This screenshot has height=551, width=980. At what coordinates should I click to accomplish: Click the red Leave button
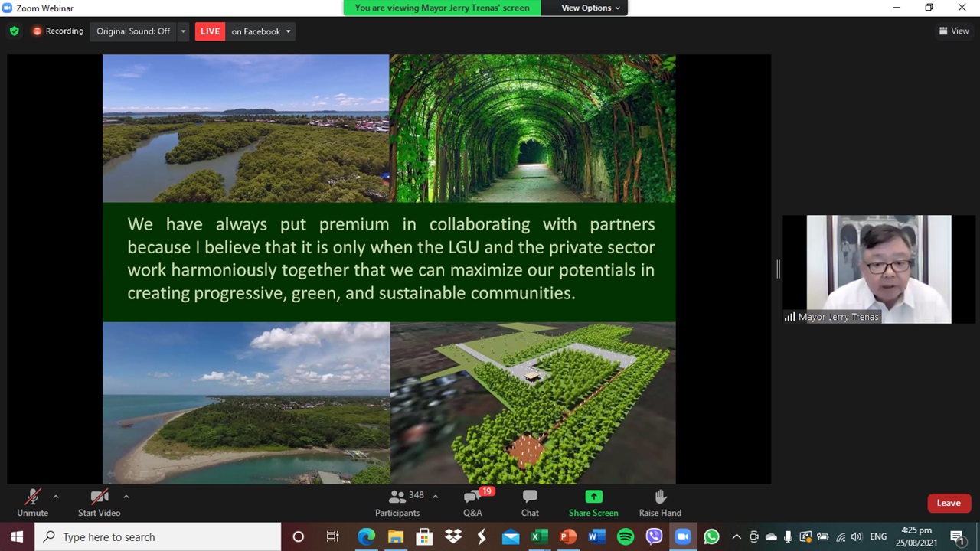(x=948, y=503)
